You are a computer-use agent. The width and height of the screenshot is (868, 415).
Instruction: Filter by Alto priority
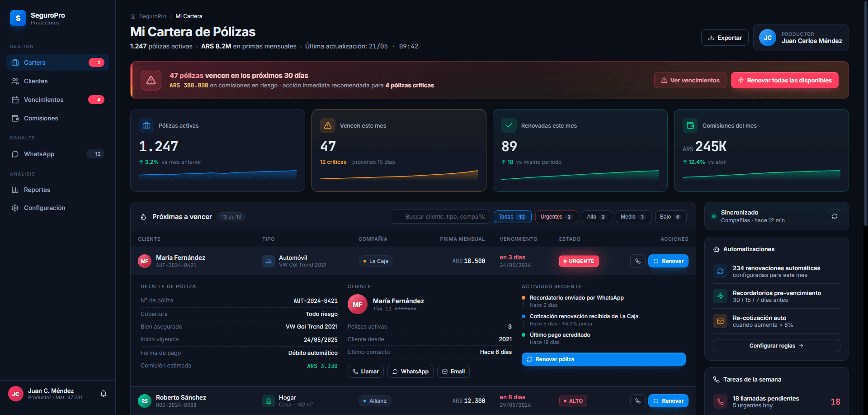coord(597,217)
